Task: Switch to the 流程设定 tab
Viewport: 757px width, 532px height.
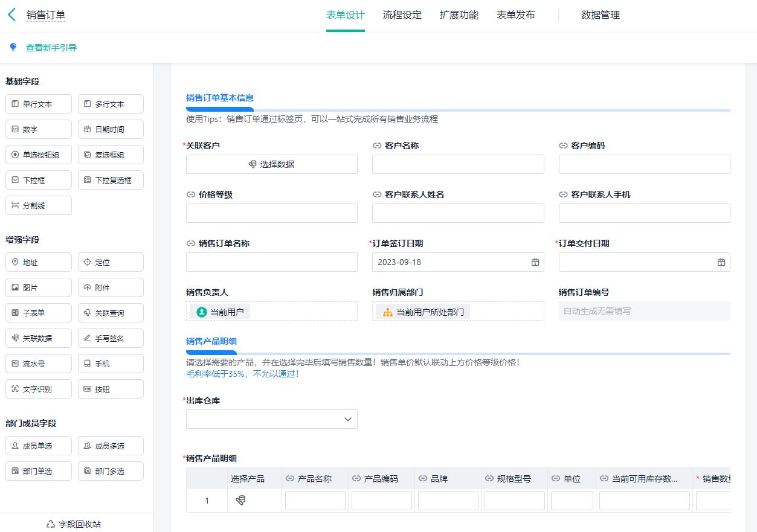Action: coord(402,15)
